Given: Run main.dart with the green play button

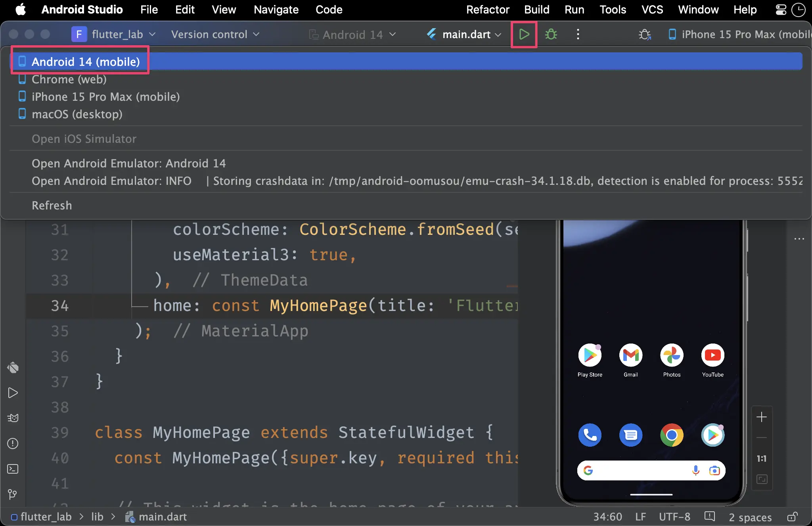Looking at the screenshot, I should point(524,35).
